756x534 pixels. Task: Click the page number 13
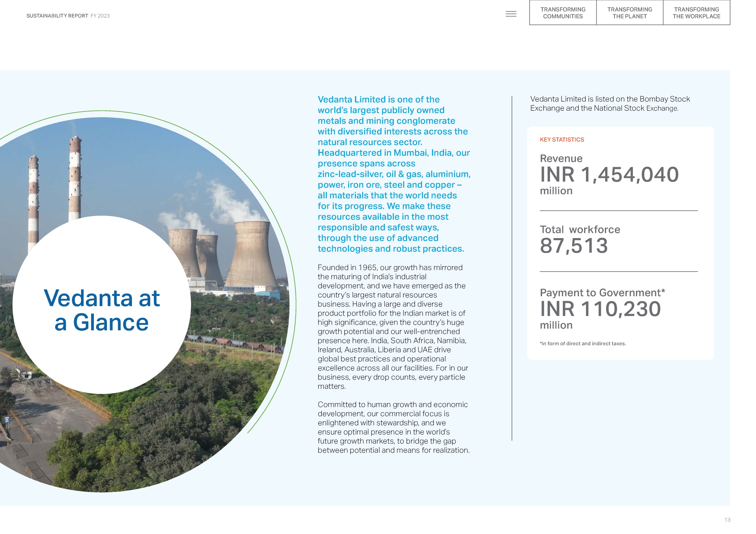coord(727,520)
